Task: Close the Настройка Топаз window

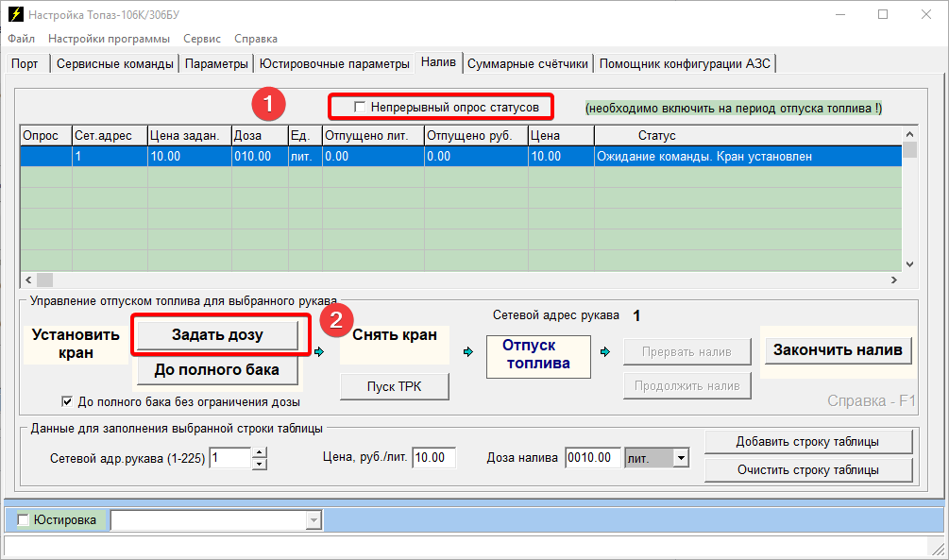Action: coord(926,14)
